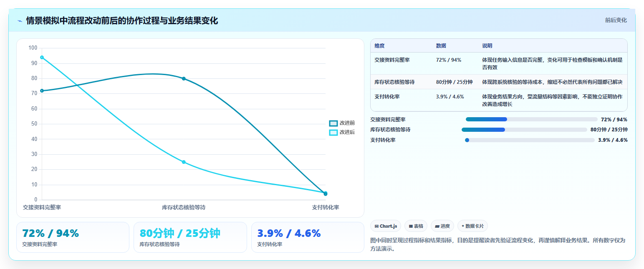This screenshot has height=269, width=644.
Task: Click the 进度 tag chip
Action: [442, 226]
